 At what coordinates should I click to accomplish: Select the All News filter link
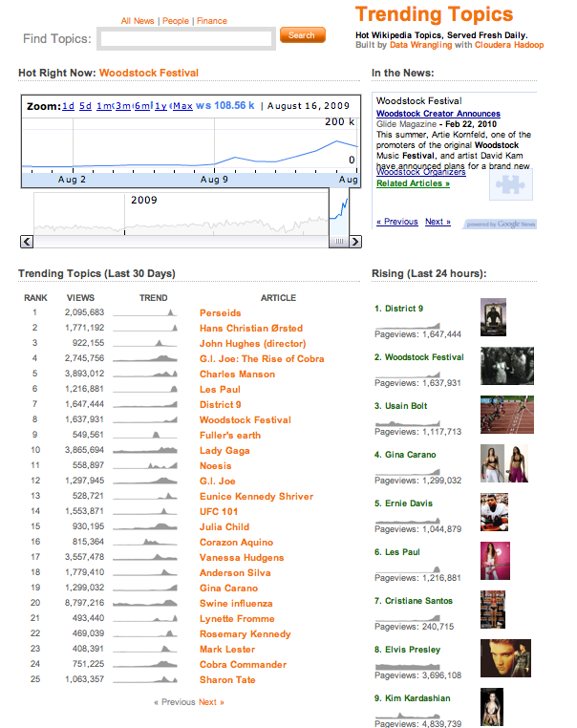point(138,21)
